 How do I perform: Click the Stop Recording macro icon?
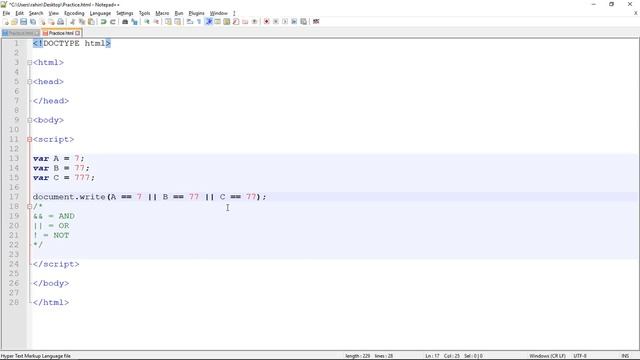[276, 22]
